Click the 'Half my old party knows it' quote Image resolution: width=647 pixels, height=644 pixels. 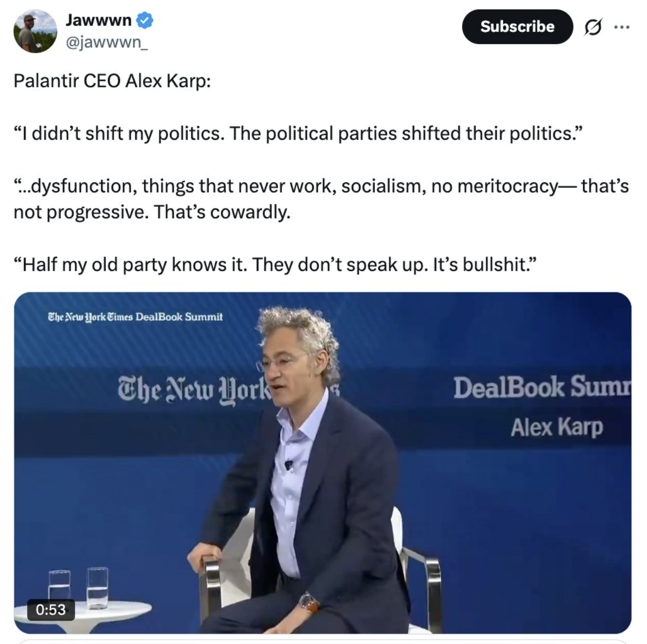coord(275,264)
